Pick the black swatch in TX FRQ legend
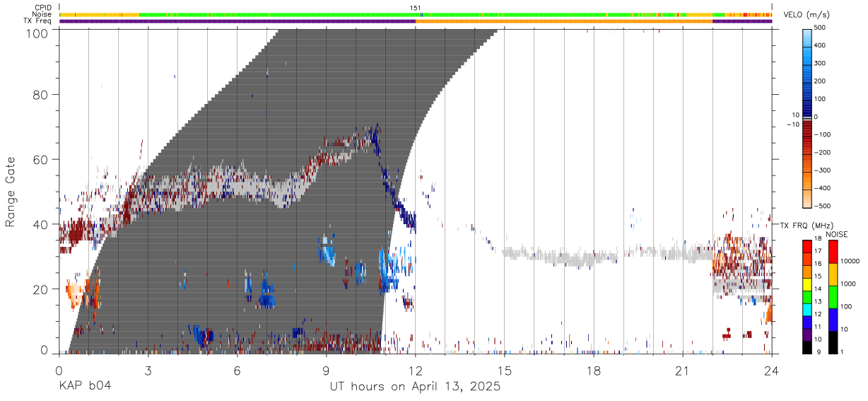Viewport: 868px width, 401px height. (807, 347)
